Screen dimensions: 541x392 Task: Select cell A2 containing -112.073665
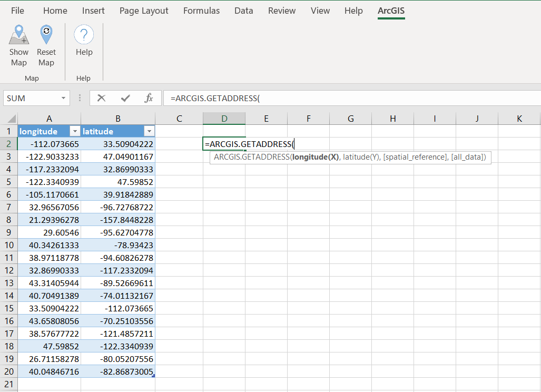pyautogui.click(x=49, y=144)
